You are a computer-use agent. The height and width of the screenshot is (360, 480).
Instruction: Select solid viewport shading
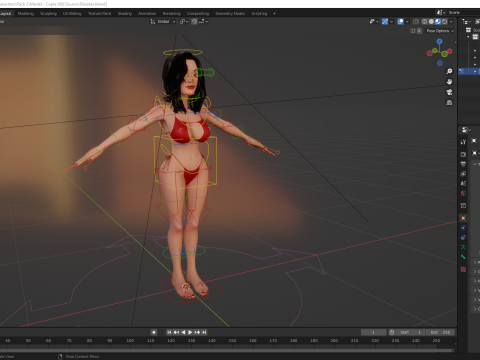(431, 21)
